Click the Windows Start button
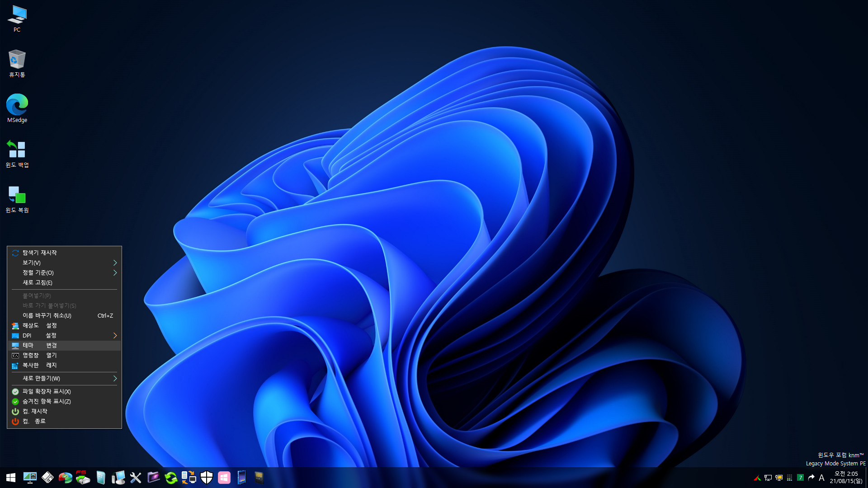 click(11, 478)
